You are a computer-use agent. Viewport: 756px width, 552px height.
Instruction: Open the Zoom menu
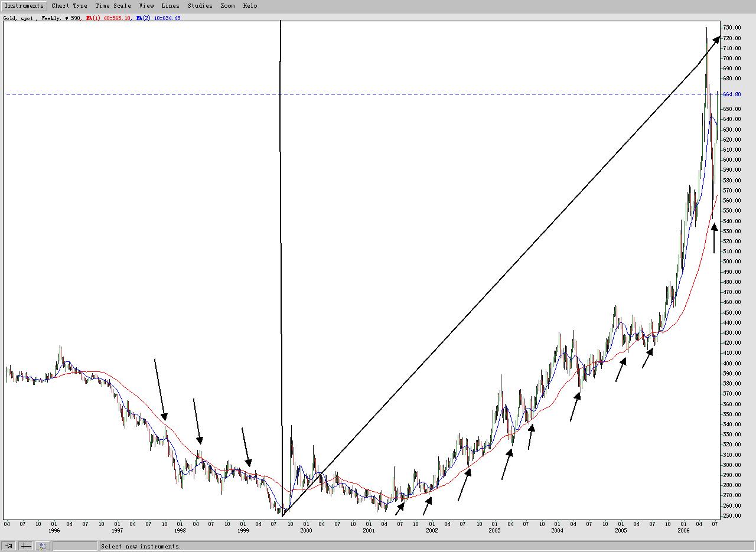(x=227, y=6)
